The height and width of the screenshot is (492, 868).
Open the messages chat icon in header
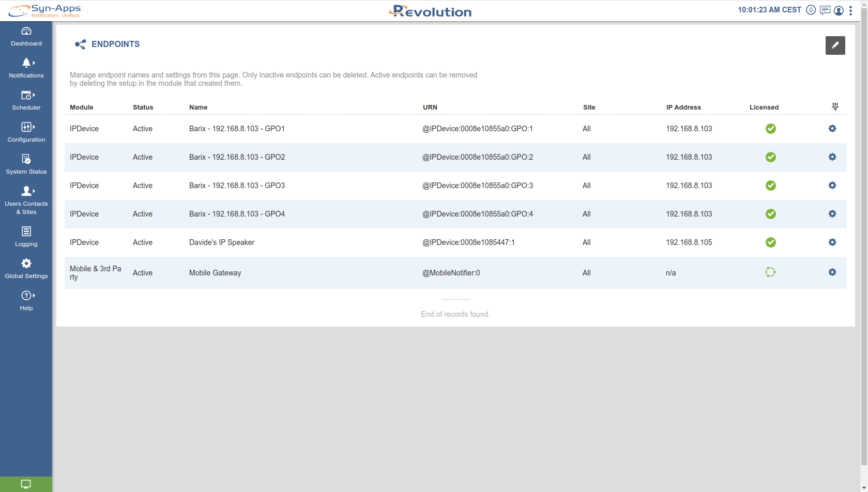825,10
